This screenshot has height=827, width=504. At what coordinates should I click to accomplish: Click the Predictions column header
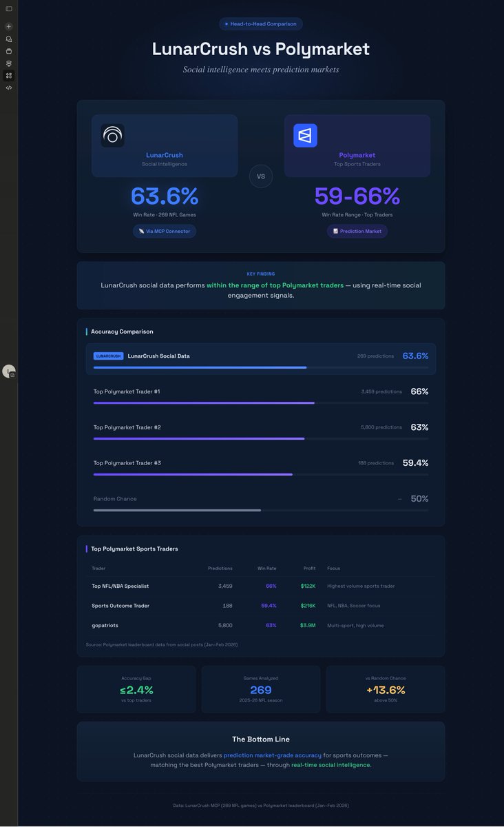point(220,569)
